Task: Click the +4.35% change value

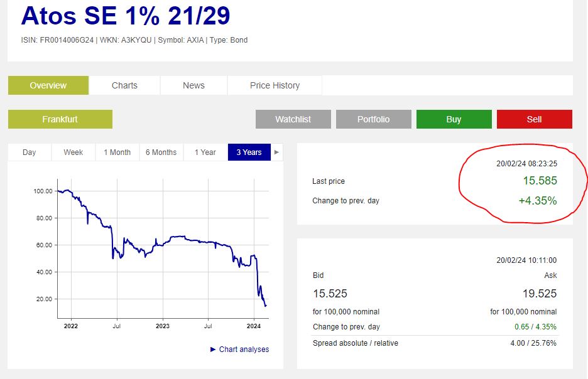Action: point(538,201)
